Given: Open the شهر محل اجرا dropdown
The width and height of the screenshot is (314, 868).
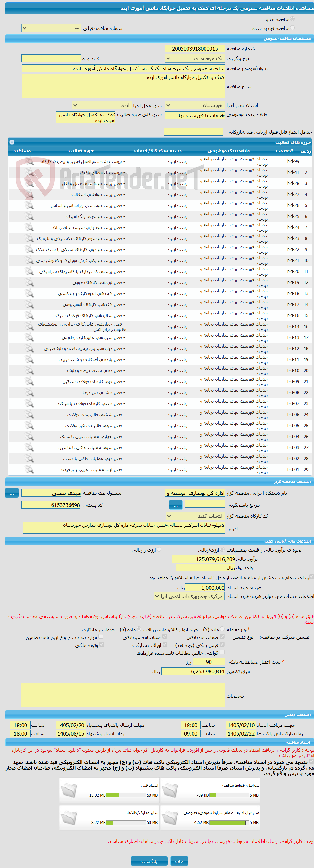Looking at the screenshot, I should coord(102,105).
